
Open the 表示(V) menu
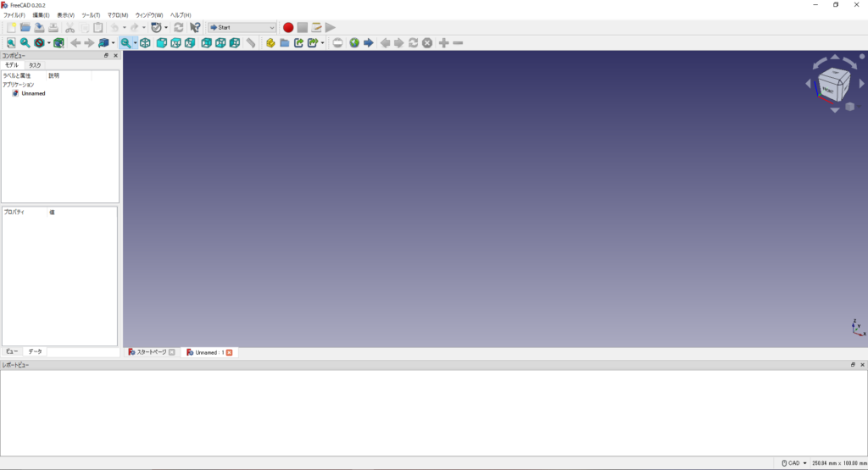pyautogui.click(x=65, y=15)
